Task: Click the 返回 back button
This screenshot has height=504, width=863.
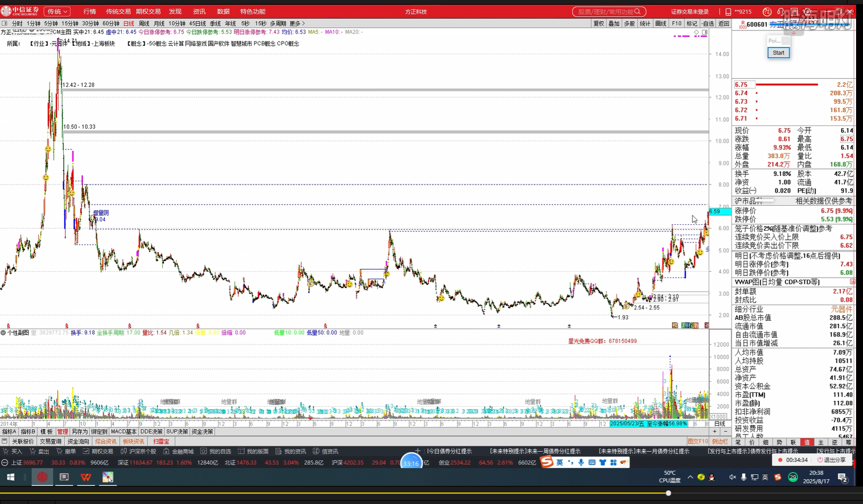Action: (x=724, y=23)
